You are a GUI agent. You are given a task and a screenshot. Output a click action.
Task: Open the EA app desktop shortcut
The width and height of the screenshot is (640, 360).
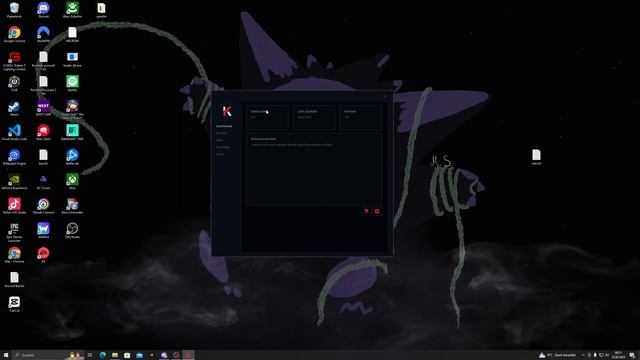tap(43, 255)
